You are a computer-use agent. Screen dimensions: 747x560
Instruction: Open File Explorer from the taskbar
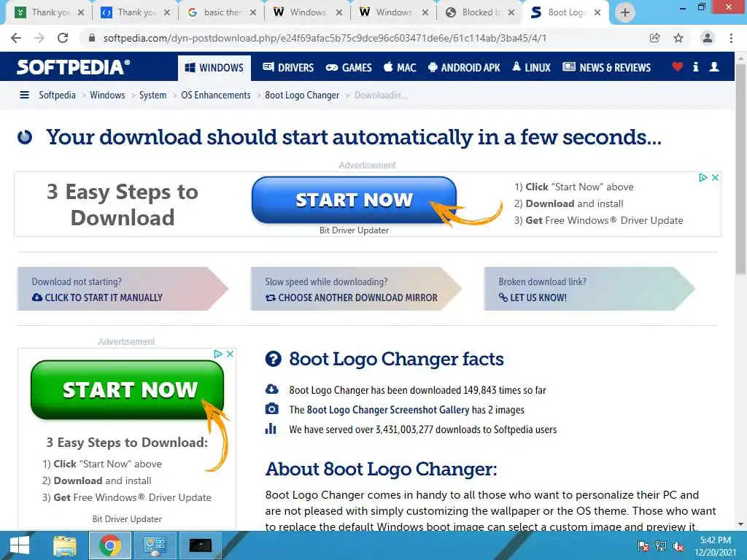pyautogui.click(x=64, y=545)
